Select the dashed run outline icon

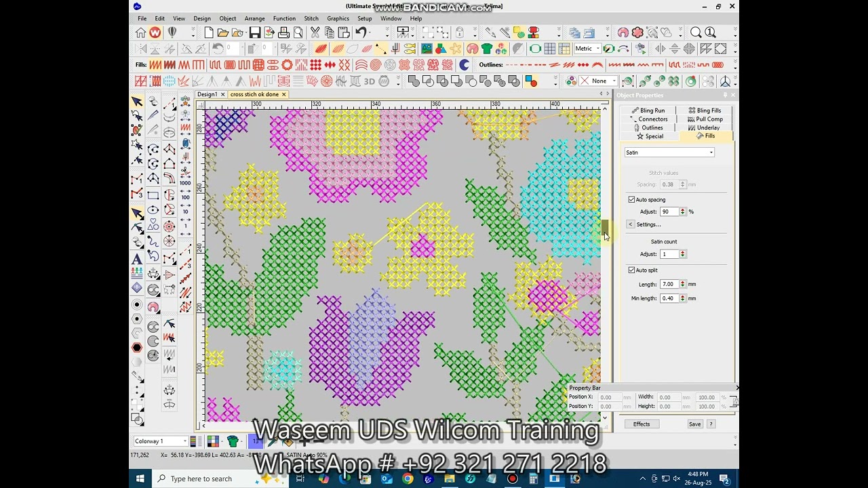513,65
